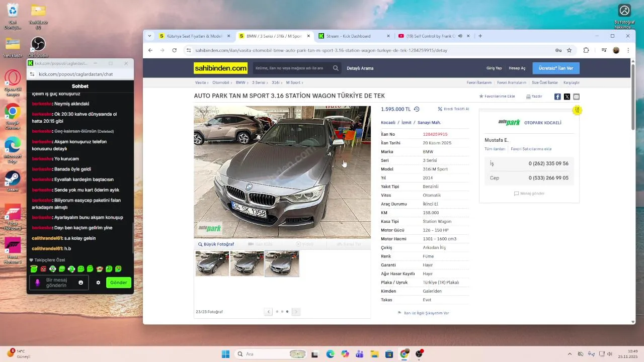Open a new Chrome tab
644x362 pixels.
point(480,36)
